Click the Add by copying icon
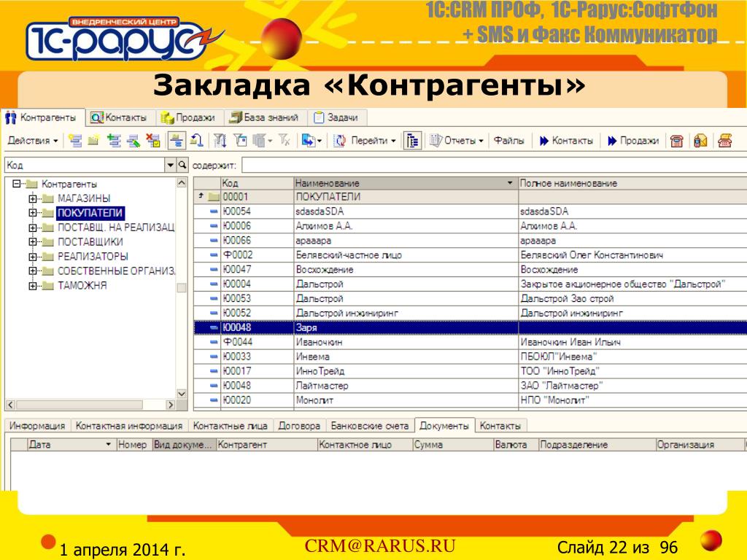Viewport: 747px width, 560px height. (113, 141)
